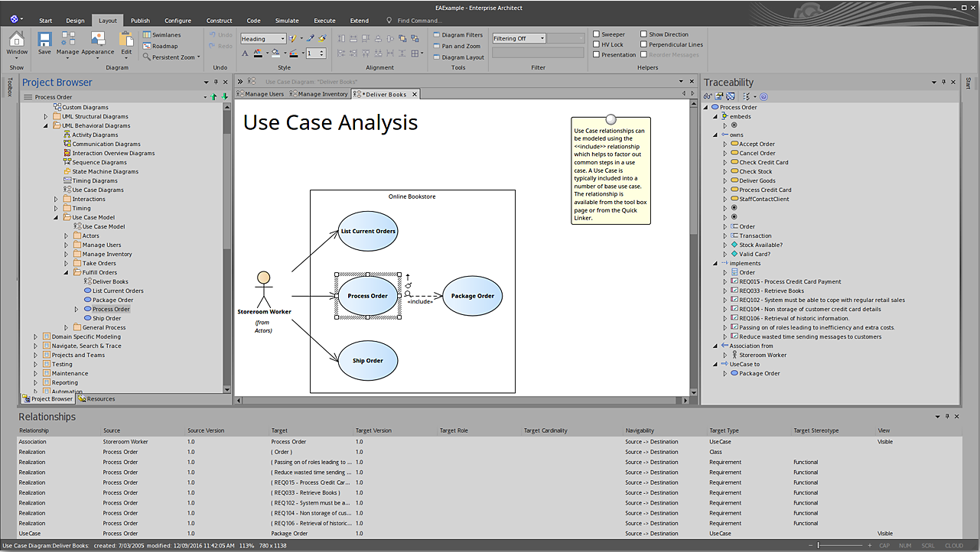Expand the General Process folder

coord(66,327)
